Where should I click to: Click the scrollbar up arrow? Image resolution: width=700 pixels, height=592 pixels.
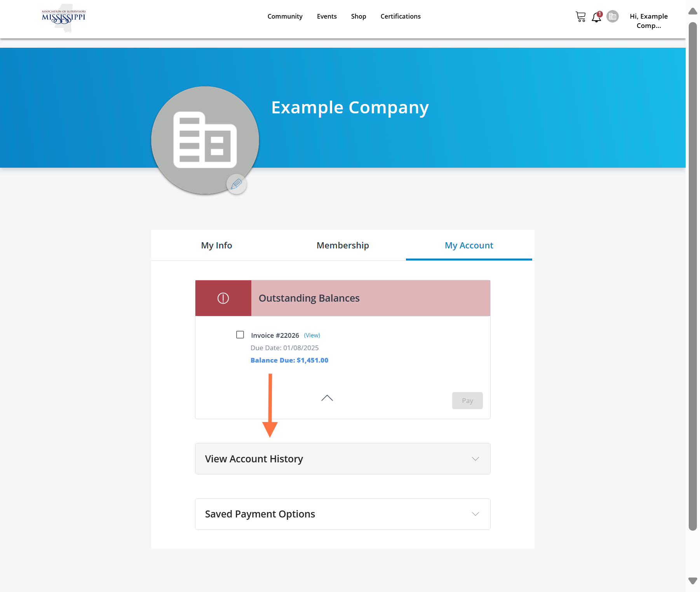point(693,11)
